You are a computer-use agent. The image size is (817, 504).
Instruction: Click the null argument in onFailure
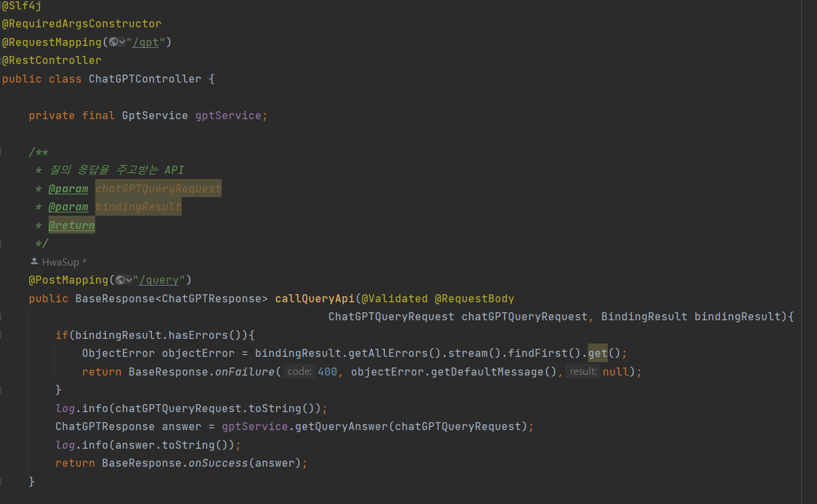[x=615, y=372]
